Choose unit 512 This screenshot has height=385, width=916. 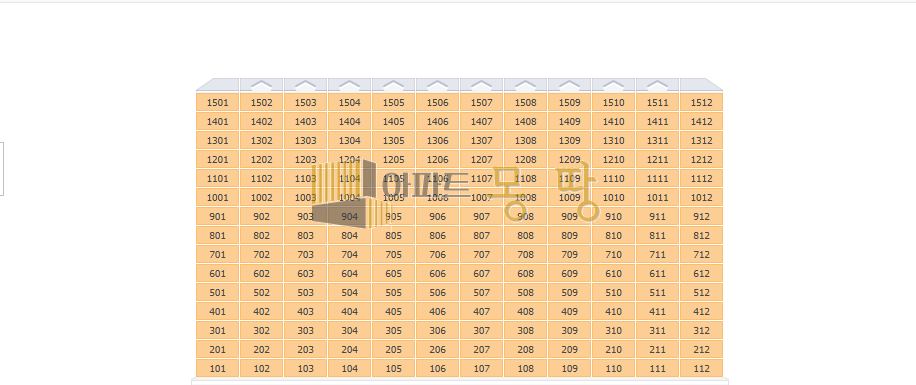701,293
